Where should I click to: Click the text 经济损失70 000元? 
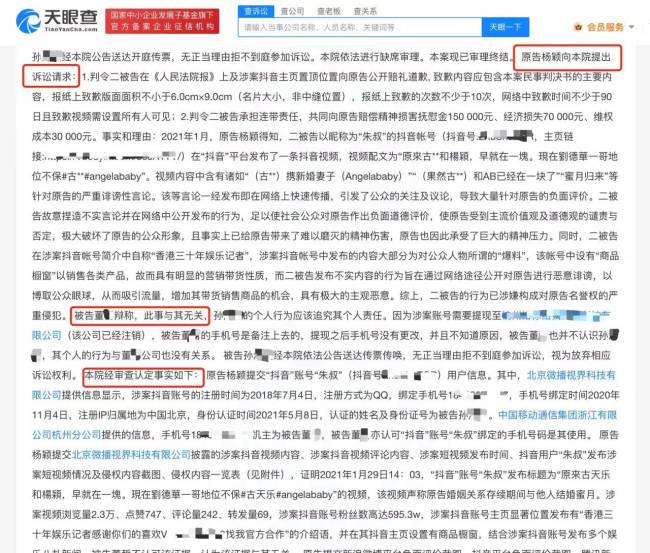click(x=543, y=117)
